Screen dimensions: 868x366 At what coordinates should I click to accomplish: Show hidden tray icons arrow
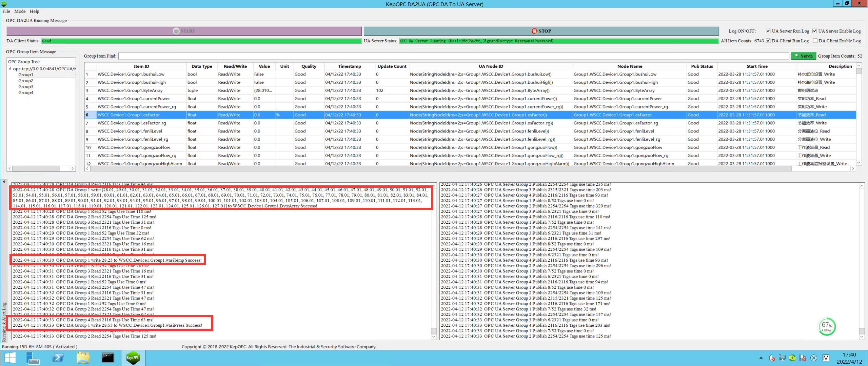(x=761, y=358)
